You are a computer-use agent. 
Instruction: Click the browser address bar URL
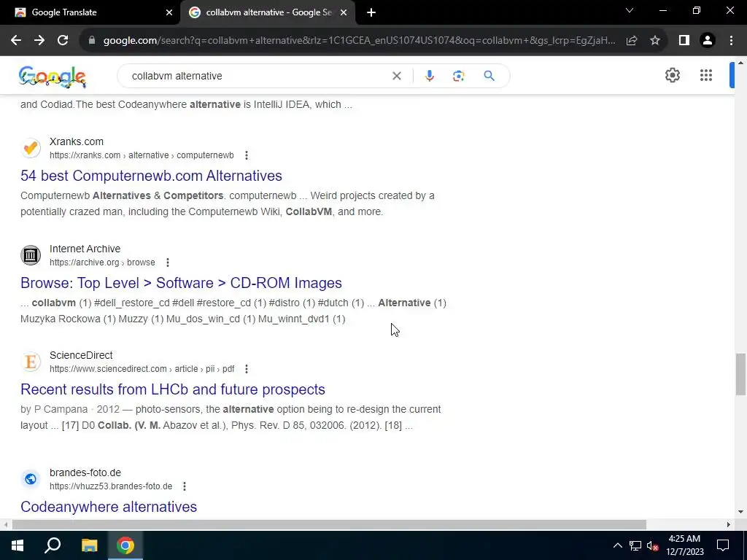point(359,41)
